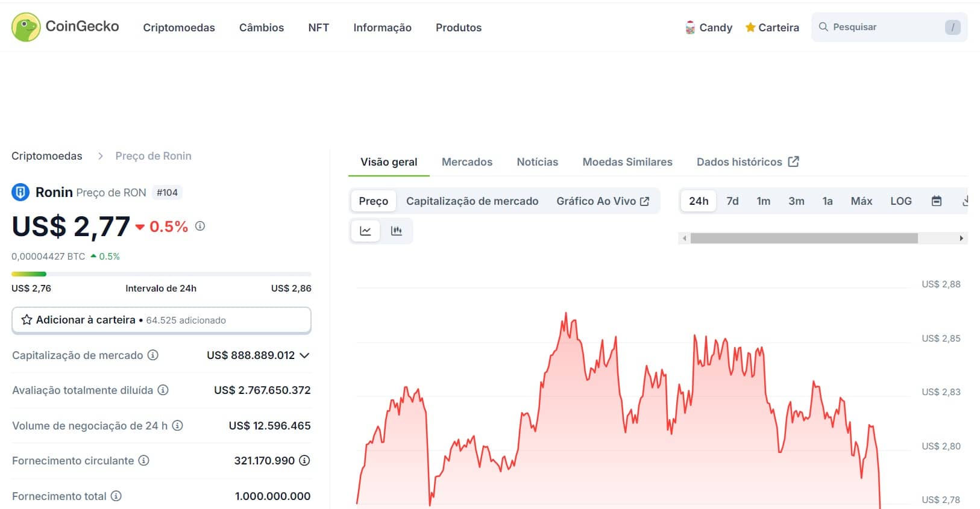
Task: Click the breadcrumb chevron separator
Action: (101, 156)
